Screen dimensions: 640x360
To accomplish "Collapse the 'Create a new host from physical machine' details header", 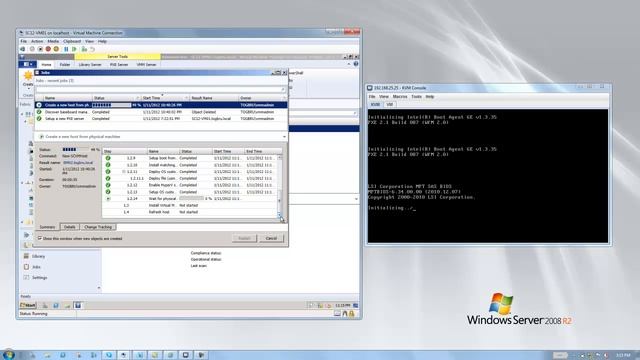I will tap(284, 137).
